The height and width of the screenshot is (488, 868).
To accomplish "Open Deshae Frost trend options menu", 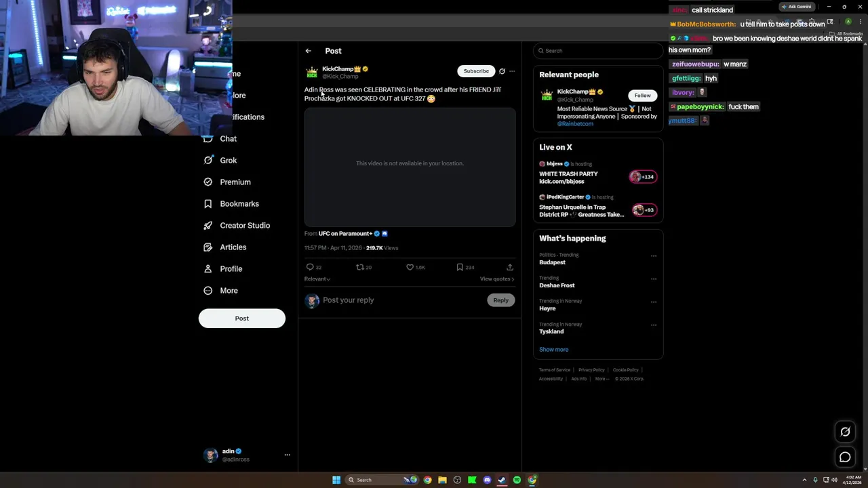I will (x=654, y=279).
